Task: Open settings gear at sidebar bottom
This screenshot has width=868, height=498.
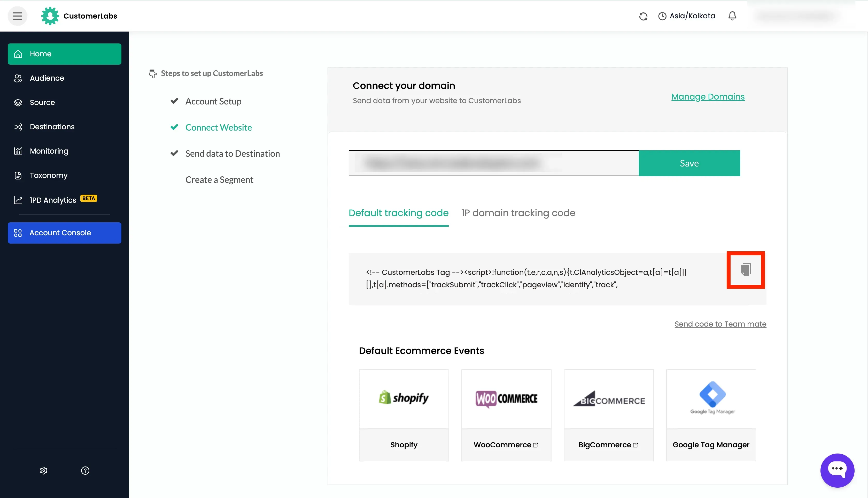Action: coord(44,470)
